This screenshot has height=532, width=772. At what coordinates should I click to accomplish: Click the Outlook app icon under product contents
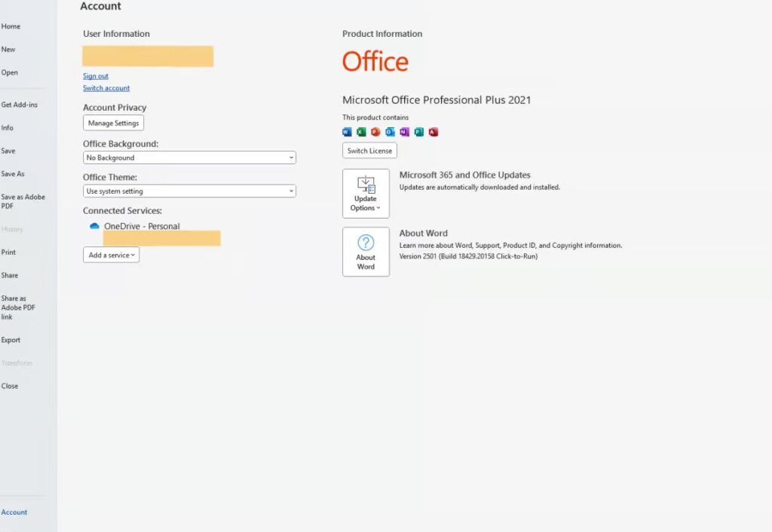pyautogui.click(x=390, y=132)
